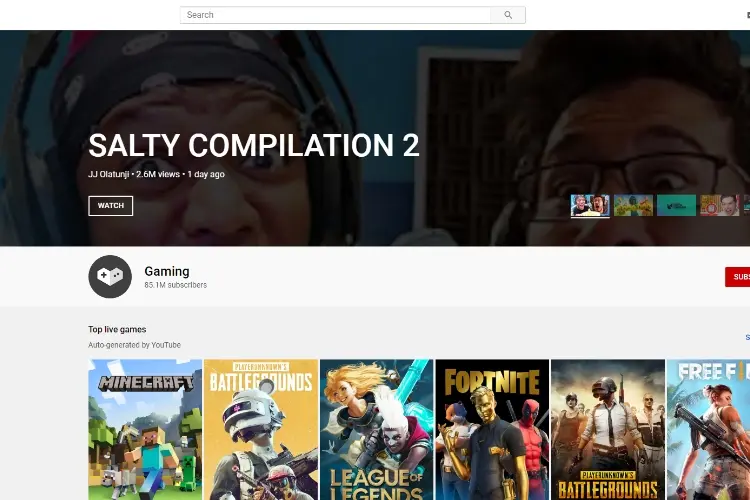Click "2.6M views" text

158,174
